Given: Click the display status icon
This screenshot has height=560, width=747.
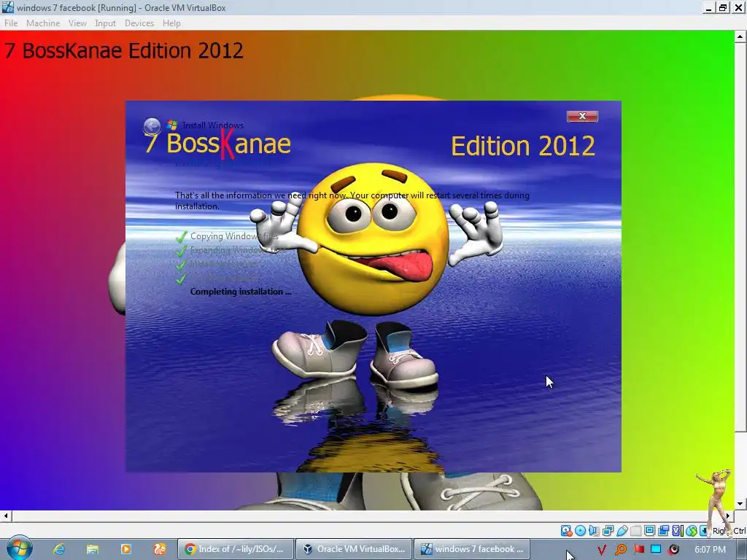Looking at the screenshot, I should [650, 531].
